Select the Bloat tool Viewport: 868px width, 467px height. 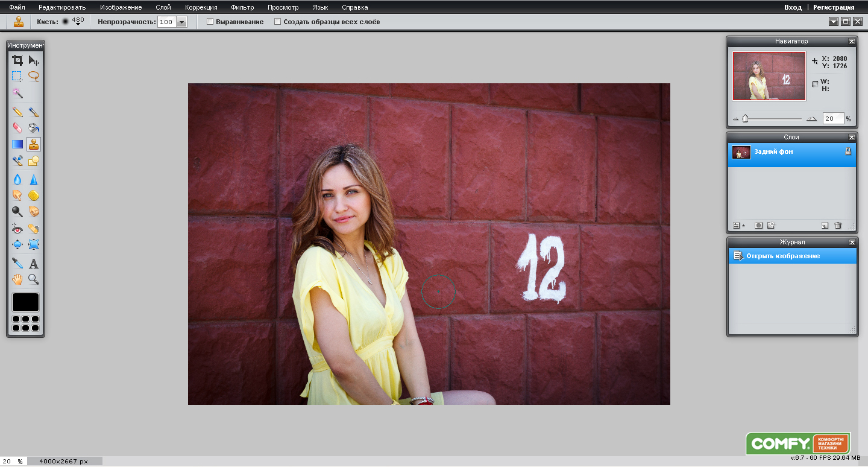click(x=17, y=244)
